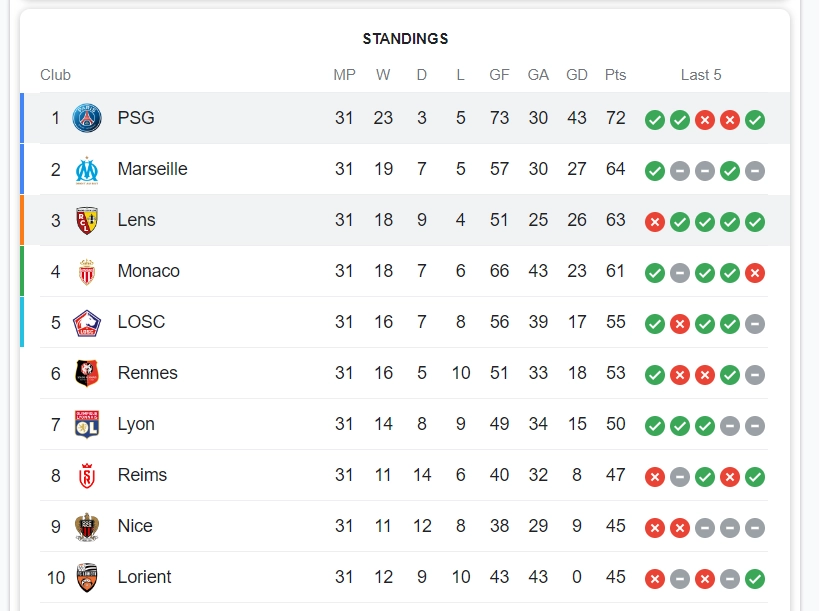
Task: Select the Pts column header
Action: 615,75
